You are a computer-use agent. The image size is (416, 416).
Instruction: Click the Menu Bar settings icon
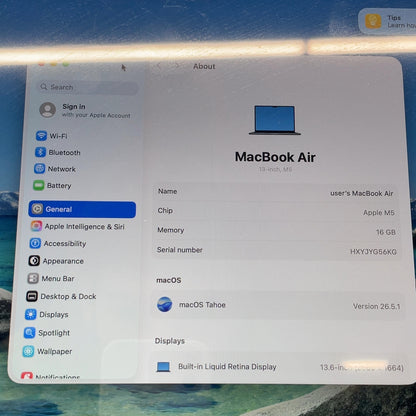(x=33, y=278)
